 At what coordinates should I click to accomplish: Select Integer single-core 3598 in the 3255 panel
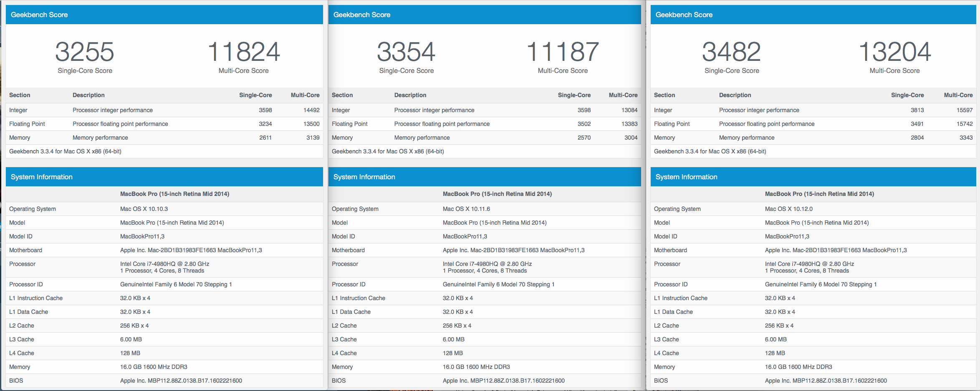point(265,110)
